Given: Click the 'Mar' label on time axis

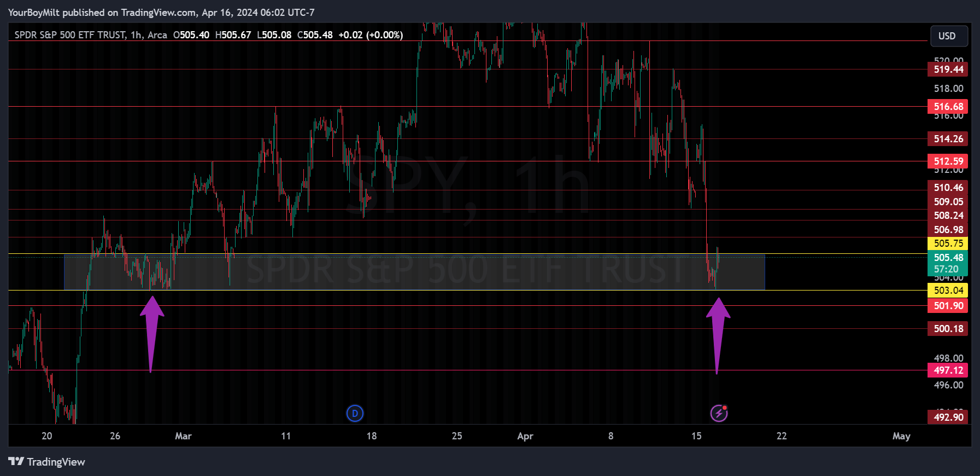Looking at the screenshot, I should coord(183,436).
